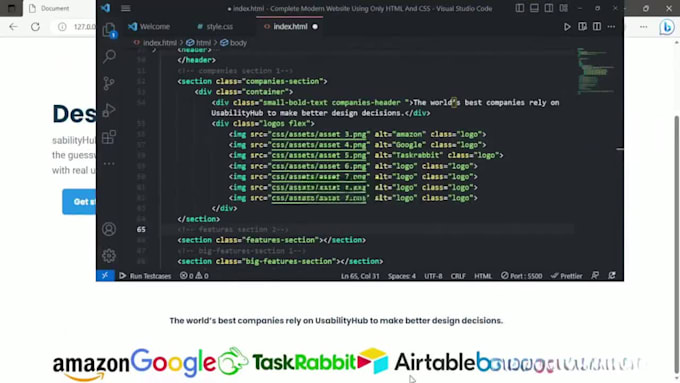Image resolution: width=680 pixels, height=383 pixels.
Task: Open css/assets/asset 4.png path link
Action: (319, 145)
